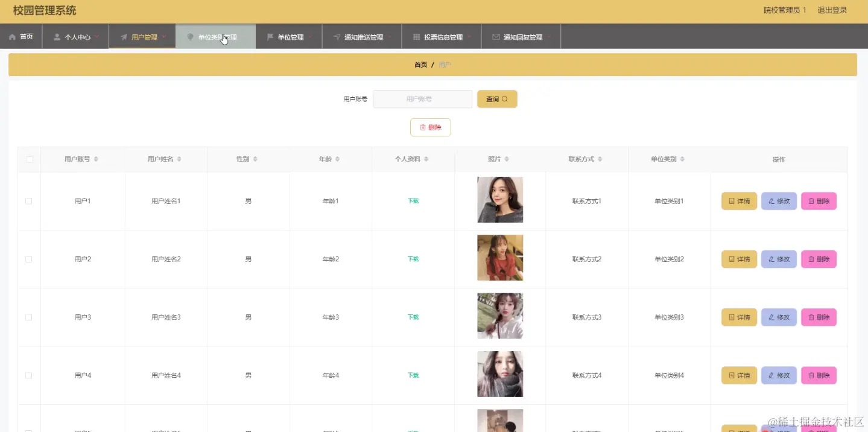
Task: Check the checkbox for row 用户2
Action: tap(29, 259)
